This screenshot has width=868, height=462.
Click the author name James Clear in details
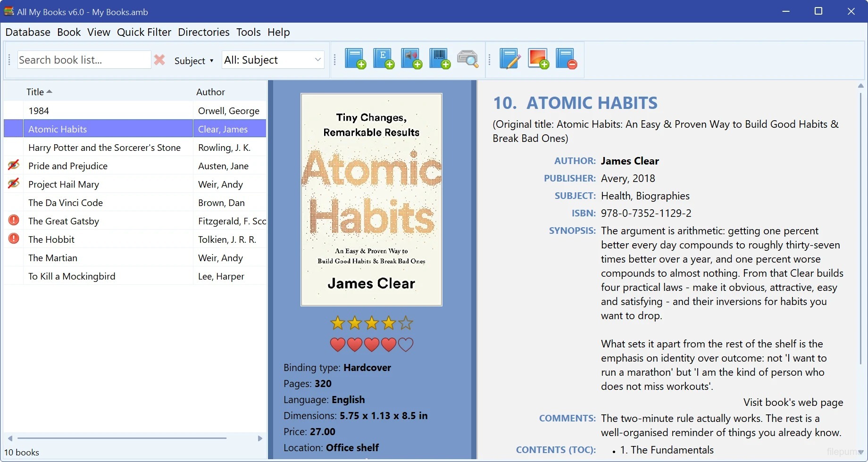[630, 161]
